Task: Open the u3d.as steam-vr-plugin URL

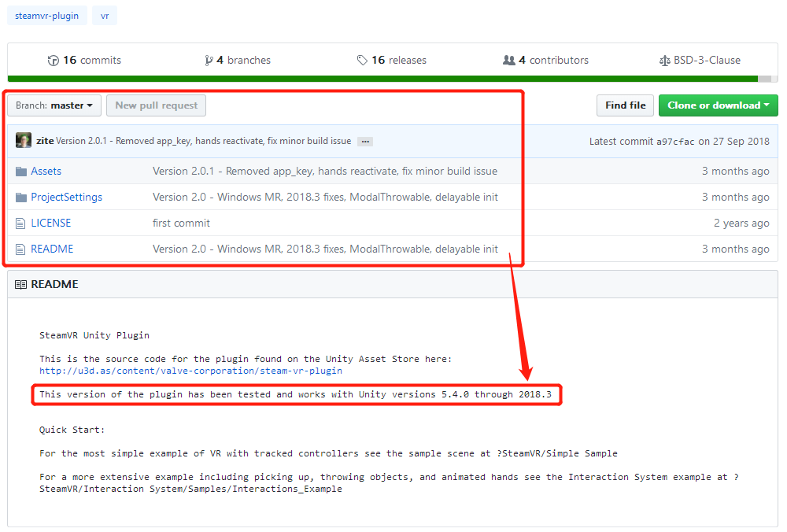Action: click(x=190, y=371)
